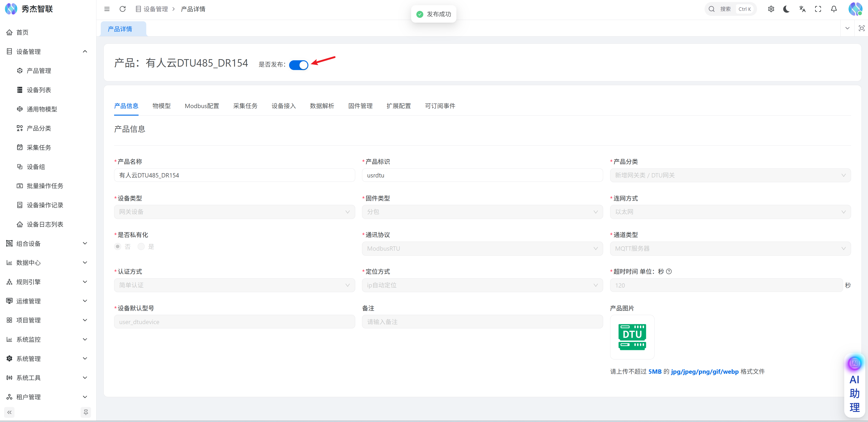Select 否 radio for 是否私有化
The width and height of the screenshot is (868, 422).
[x=117, y=247]
